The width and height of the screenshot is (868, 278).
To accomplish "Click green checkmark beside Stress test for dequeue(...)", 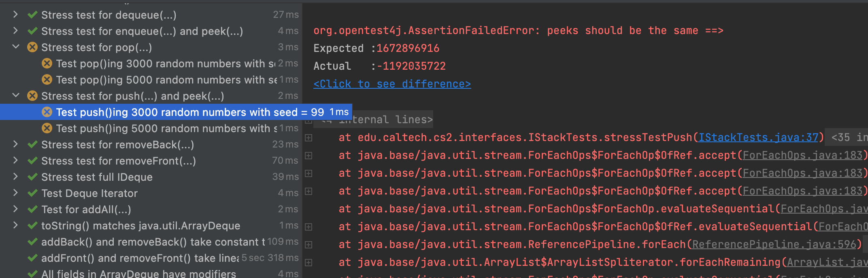I will click(x=32, y=15).
